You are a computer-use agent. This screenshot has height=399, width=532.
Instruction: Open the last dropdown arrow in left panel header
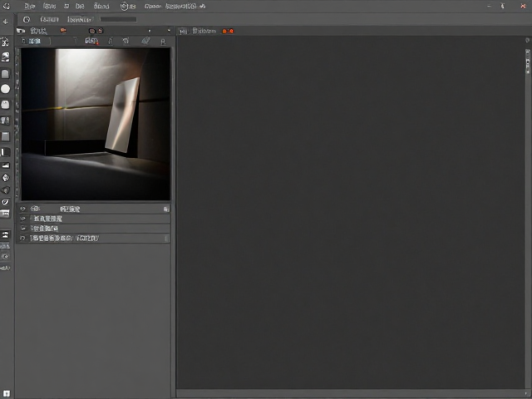tap(169, 31)
